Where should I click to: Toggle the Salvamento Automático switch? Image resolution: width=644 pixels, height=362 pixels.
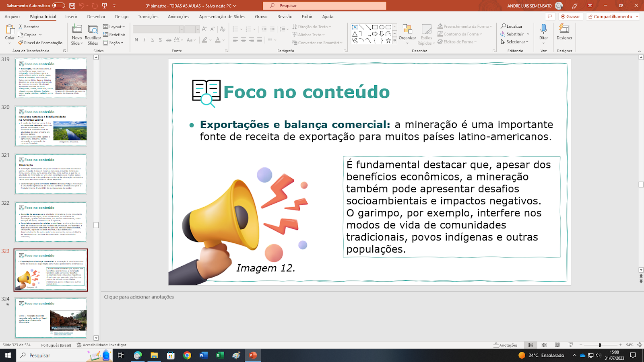pos(59,6)
